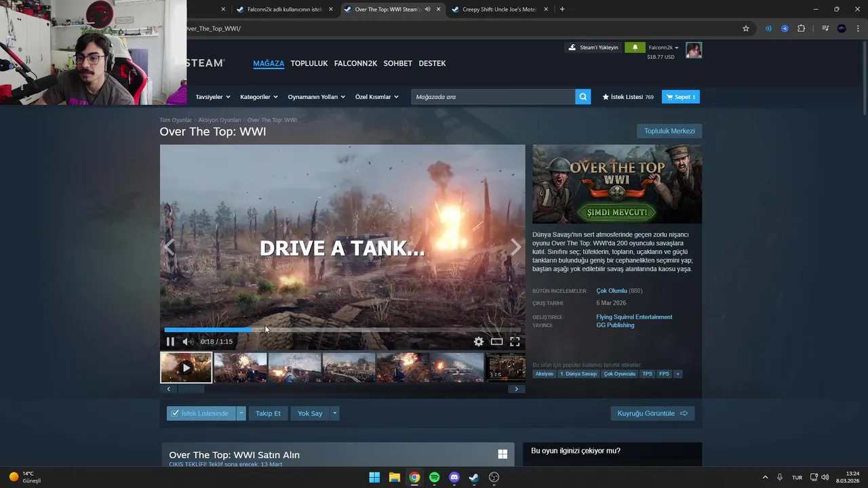Open Spotify from the taskbar

pos(435,477)
